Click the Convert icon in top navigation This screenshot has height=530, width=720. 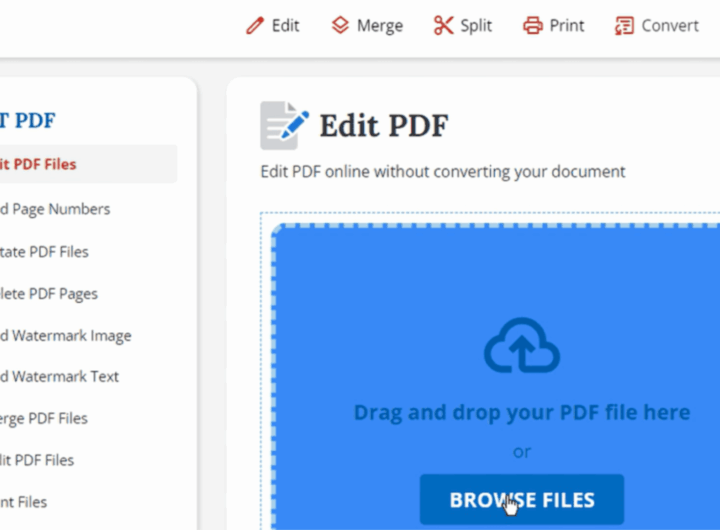click(x=625, y=26)
